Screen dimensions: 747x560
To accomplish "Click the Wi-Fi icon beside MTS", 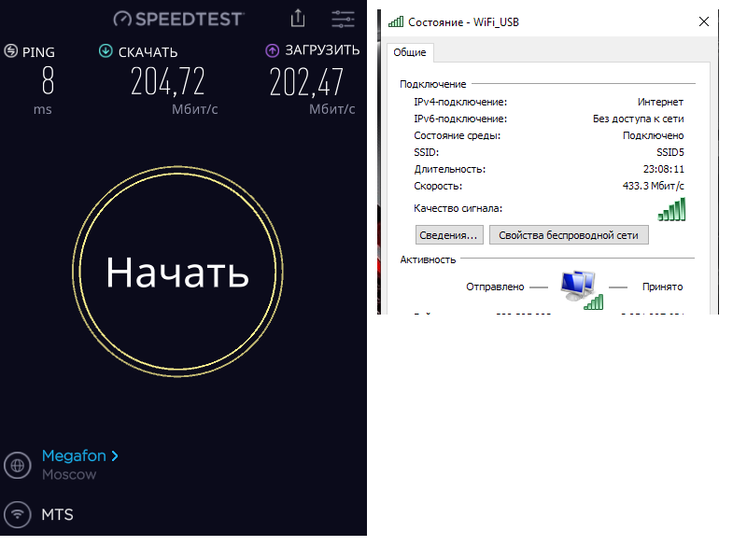I will click(17, 514).
